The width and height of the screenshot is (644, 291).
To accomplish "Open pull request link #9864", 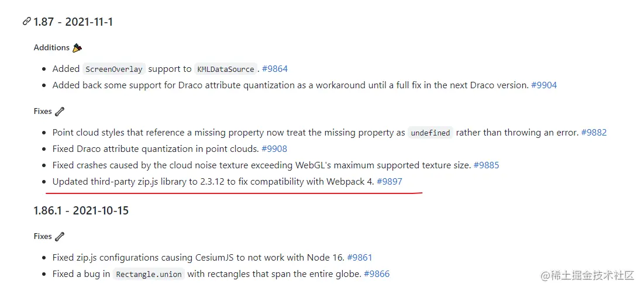I will pyautogui.click(x=274, y=69).
